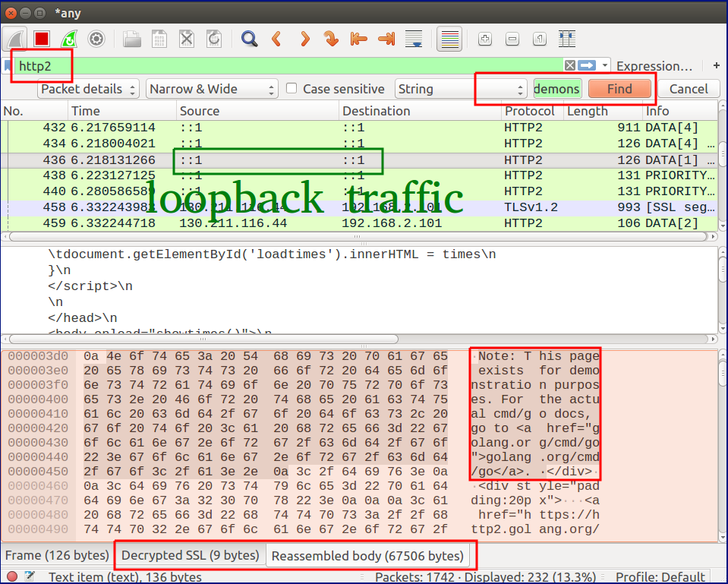Open capture options with the gear icon
The width and height of the screenshot is (728, 584).
tap(97, 39)
